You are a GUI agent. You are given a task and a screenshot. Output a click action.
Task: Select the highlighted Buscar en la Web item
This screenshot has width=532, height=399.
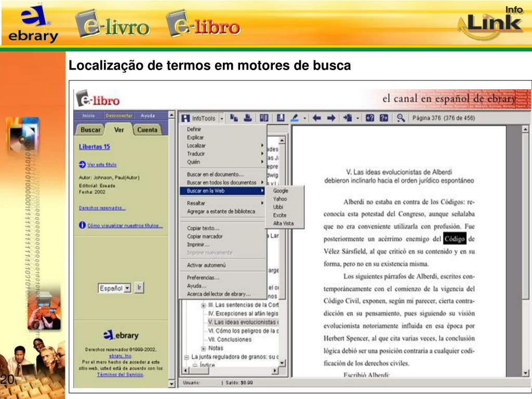[223, 191]
